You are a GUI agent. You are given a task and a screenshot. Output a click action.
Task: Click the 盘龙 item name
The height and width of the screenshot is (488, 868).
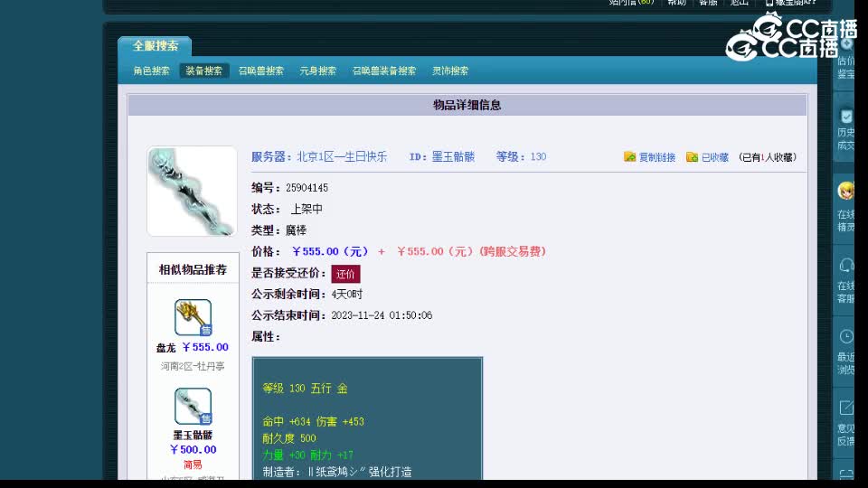tap(165, 348)
